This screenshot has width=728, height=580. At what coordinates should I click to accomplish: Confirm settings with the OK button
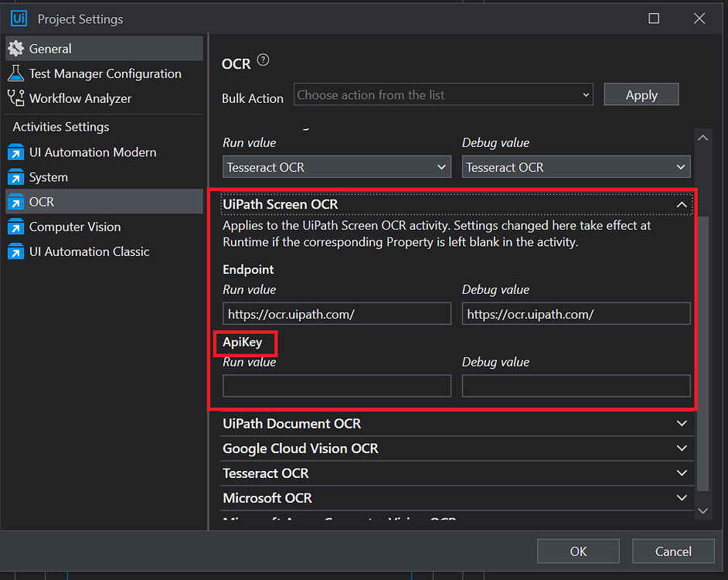(578, 551)
